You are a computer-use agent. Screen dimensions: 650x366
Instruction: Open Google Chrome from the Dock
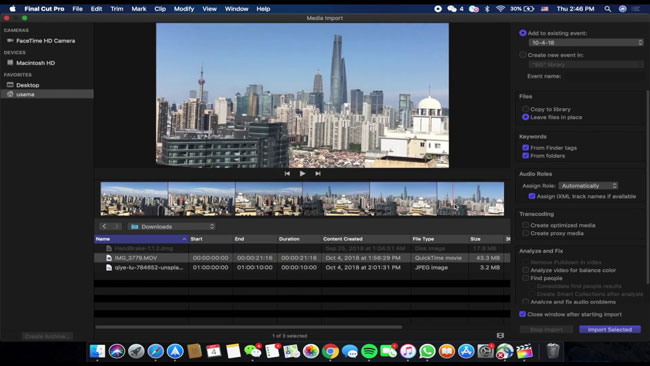(330, 351)
